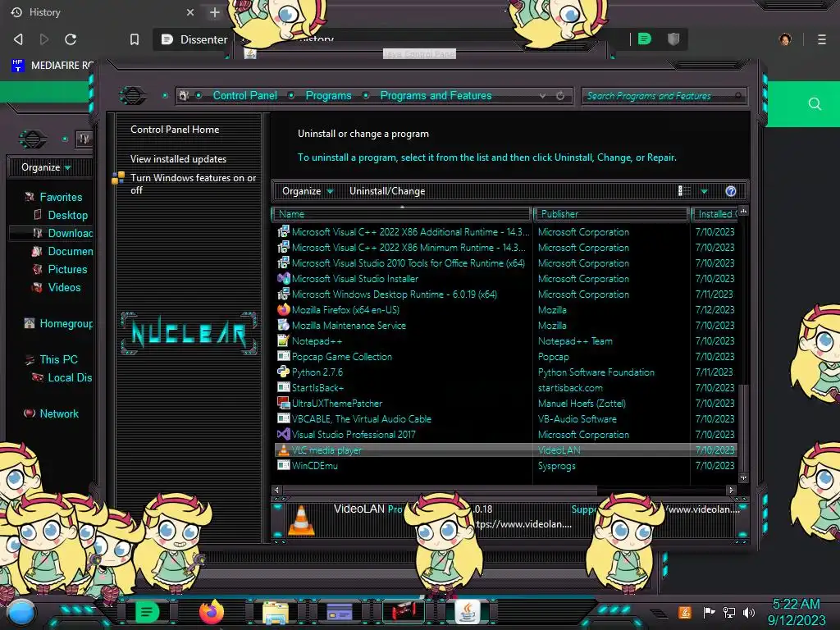Open the shield icon in browser toolbar
The image size is (840, 630).
(x=673, y=39)
